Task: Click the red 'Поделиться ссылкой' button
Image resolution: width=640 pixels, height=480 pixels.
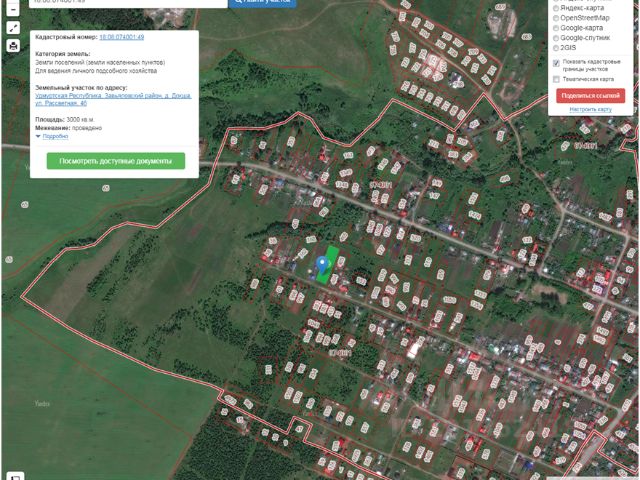Action: click(x=590, y=95)
